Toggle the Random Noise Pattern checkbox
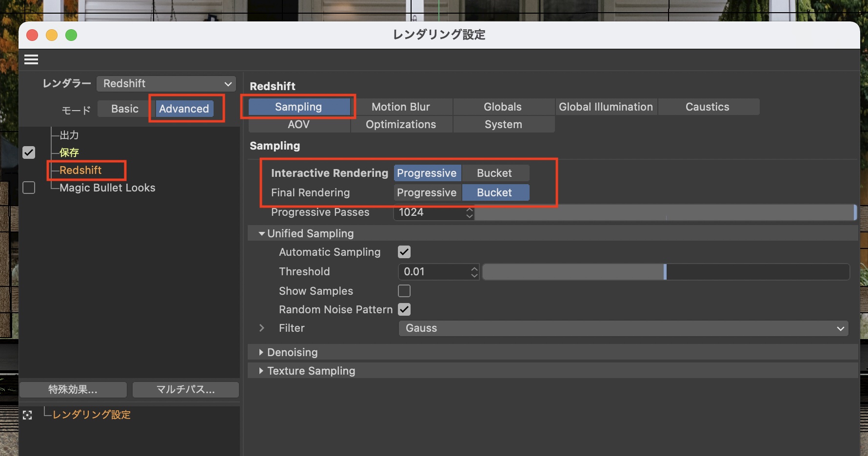The height and width of the screenshot is (456, 868). (404, 309)
